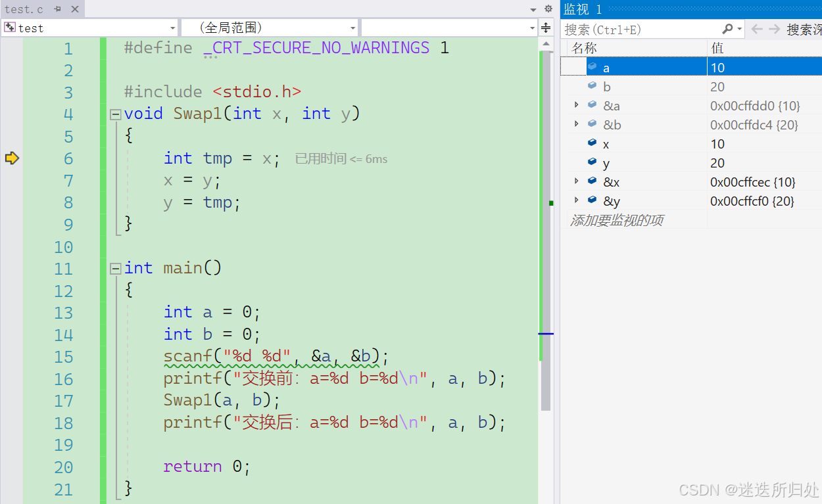Close the test.c tab
Screen dimensions: 822x504
[x=74, y=9]
